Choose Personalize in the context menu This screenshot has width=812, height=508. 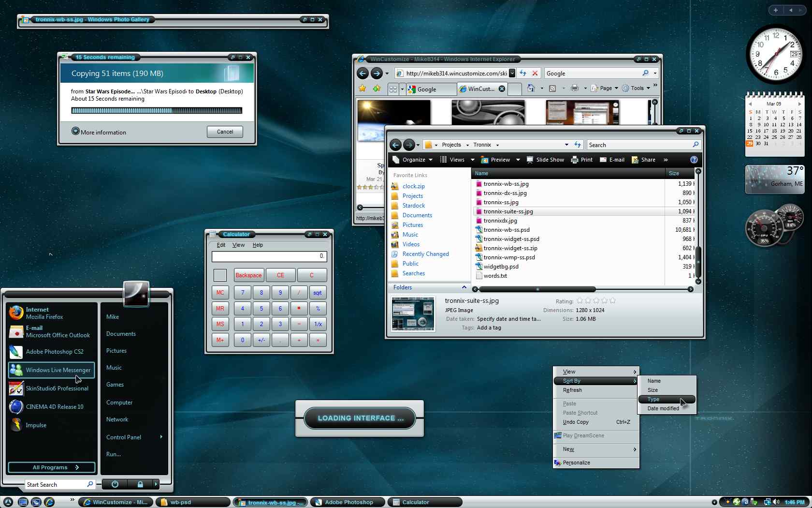coord(596,463)
